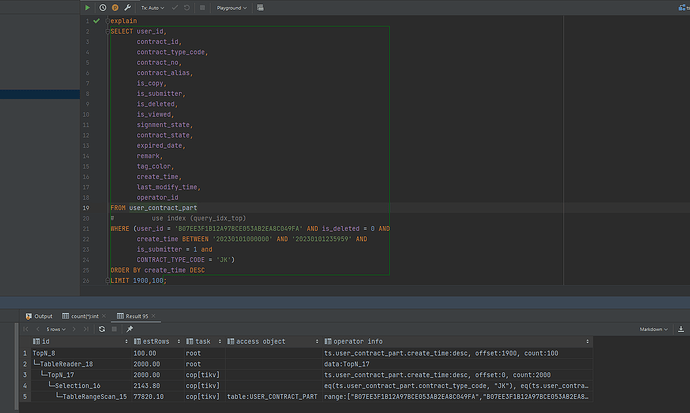Click the cop[tikv] task cell for TopN_17
Image resolution: width=690 pixels, height=413 pixels.
tap(205, 375)
